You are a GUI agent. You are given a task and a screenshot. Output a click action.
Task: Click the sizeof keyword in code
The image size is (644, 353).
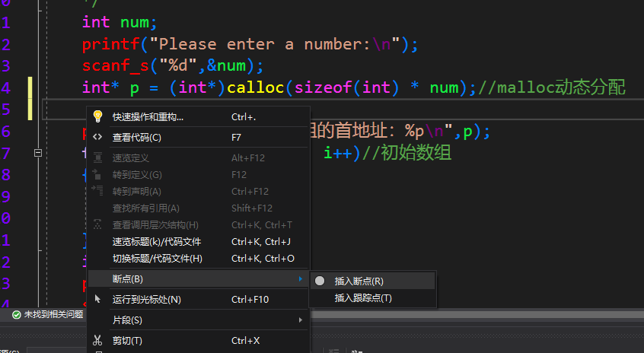coord(324,87)
